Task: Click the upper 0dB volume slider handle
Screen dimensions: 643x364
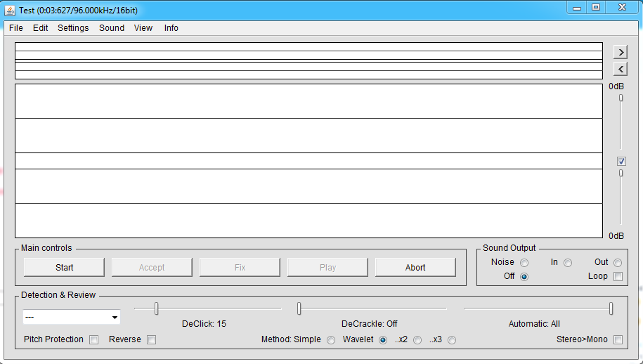Action: 621,98
